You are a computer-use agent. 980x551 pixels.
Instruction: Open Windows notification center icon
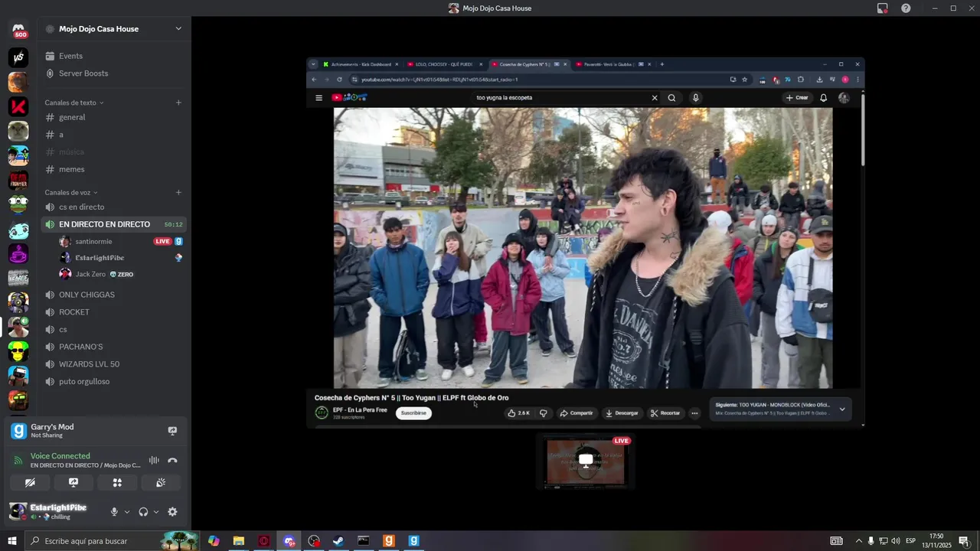[964, 541]
